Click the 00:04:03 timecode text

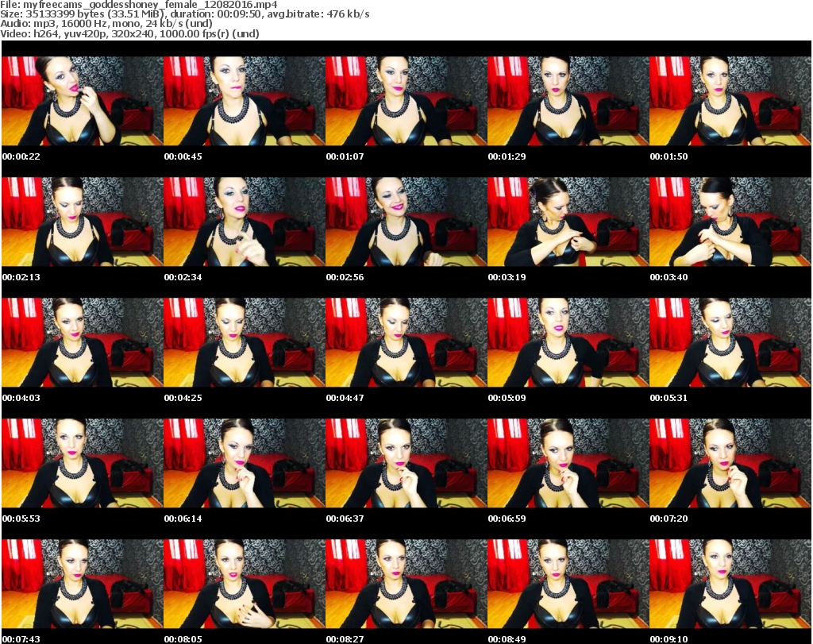click(x=21, y=398)
